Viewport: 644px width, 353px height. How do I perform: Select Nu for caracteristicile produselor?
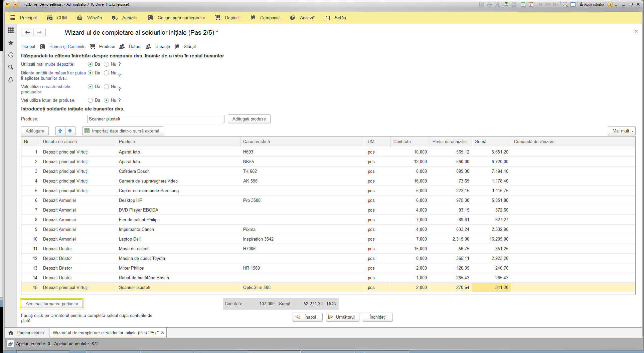tap(106, 86)
